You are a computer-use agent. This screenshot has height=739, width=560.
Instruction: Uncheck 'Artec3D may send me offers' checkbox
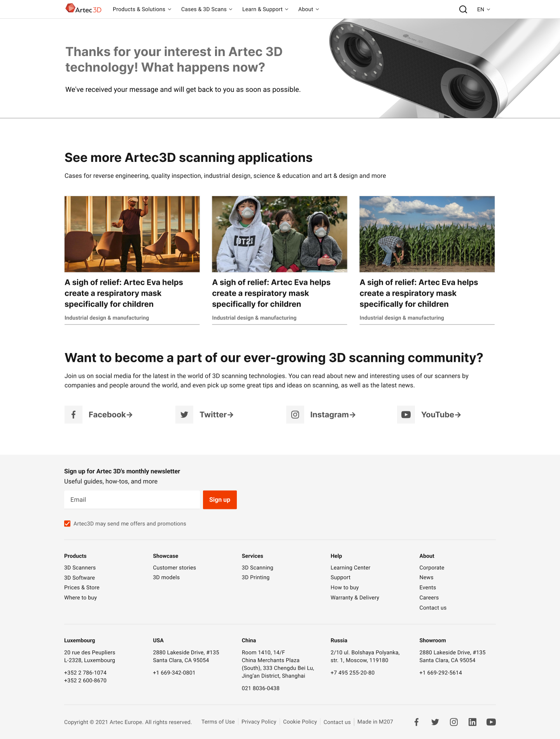(x=67, y=523)
